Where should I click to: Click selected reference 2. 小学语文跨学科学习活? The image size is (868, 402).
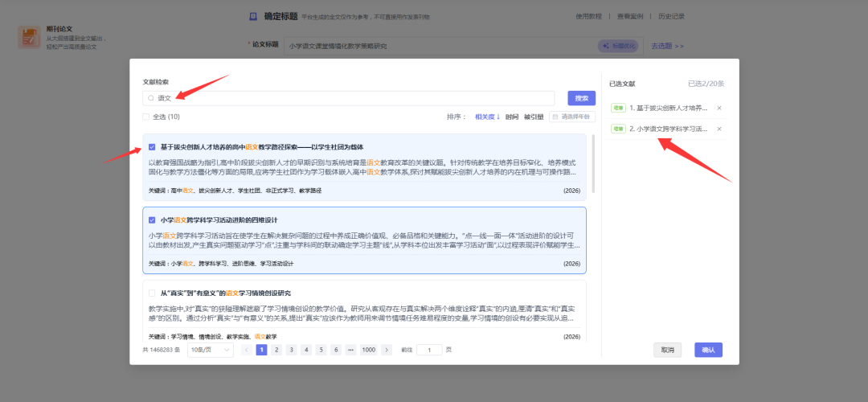point(669,129)
